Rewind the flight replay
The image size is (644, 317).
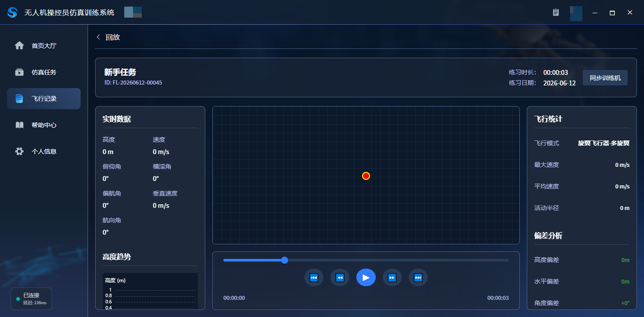coord(340,277)
